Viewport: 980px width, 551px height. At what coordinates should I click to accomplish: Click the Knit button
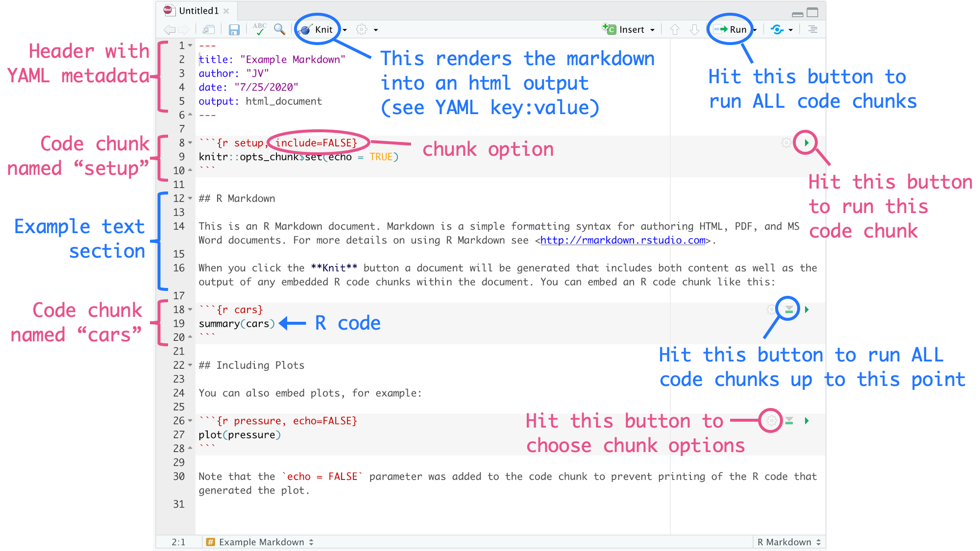(x=317, y=29)
